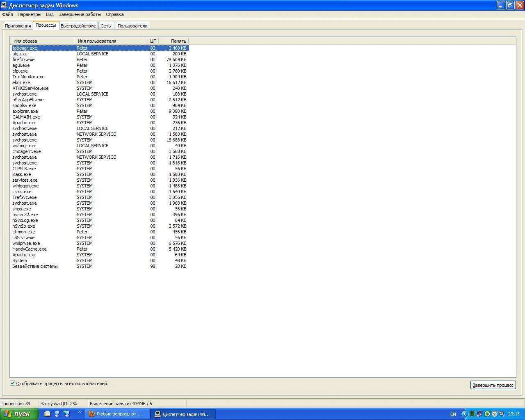The image size is (525, 420).
Task: Click the Firefox icon on the taskbar button
Action: tap(92, 414)
